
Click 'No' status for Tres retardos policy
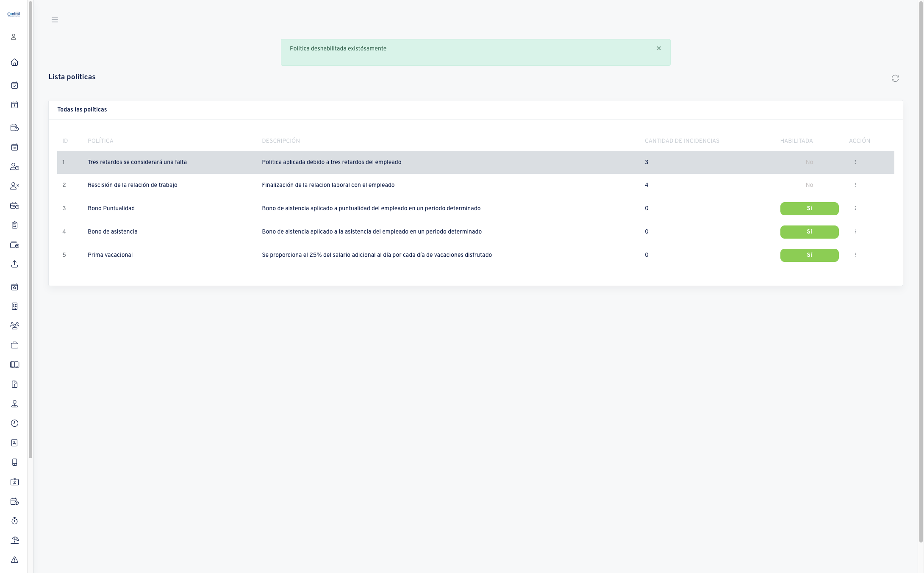[809, 162]
